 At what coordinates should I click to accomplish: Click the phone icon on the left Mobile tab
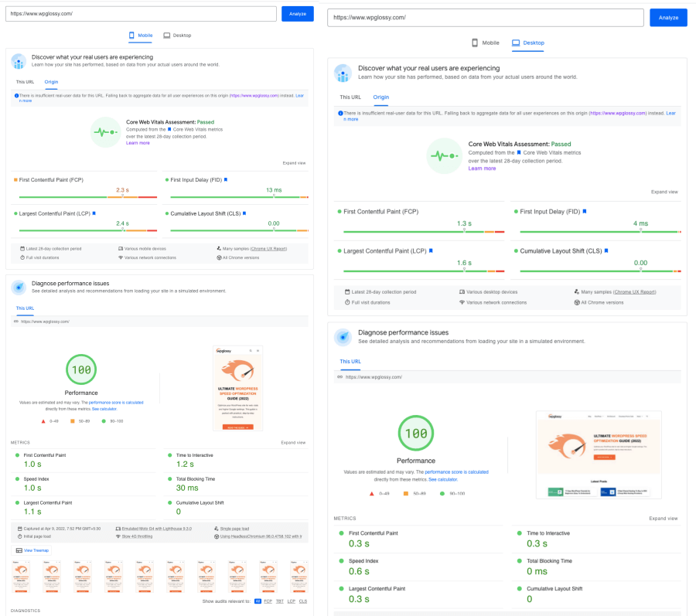point(131,36)
